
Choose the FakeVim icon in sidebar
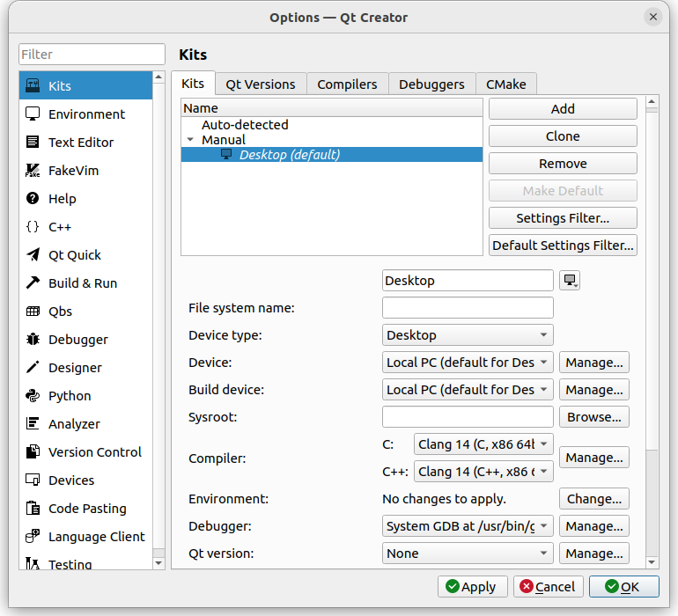point(33,171)
